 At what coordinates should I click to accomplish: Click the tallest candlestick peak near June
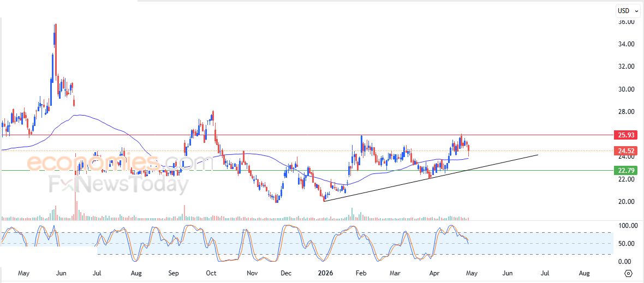pos(55,25)
